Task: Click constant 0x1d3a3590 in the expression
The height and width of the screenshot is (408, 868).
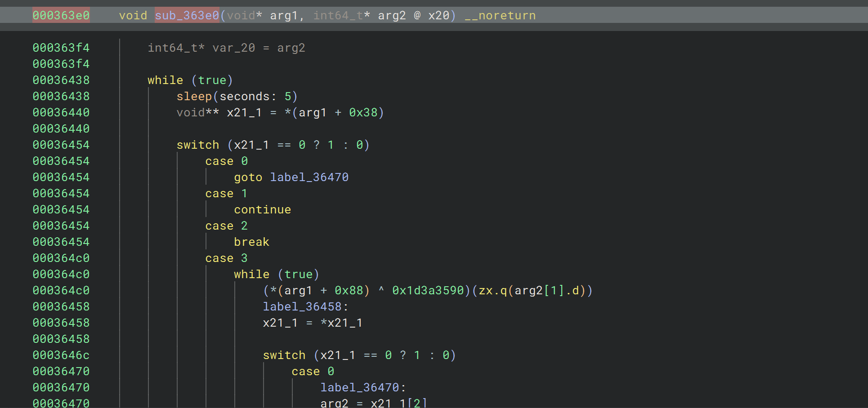Action: click(428, 290)
